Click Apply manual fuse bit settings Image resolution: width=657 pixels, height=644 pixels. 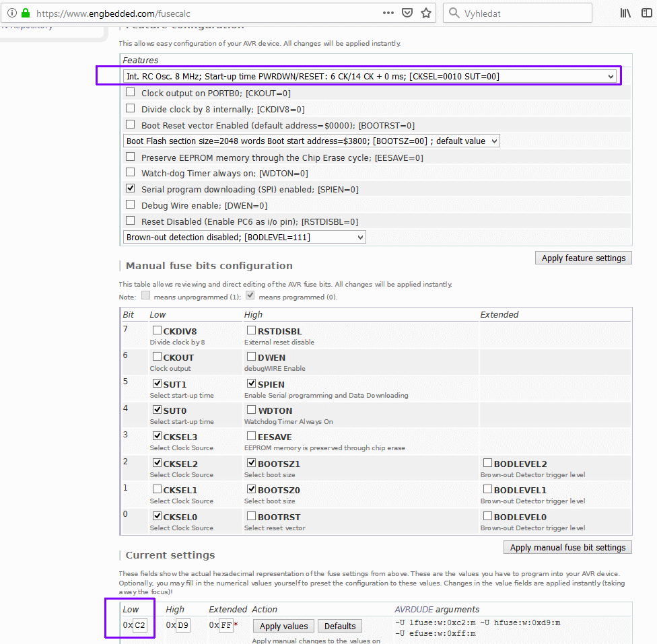567,547
